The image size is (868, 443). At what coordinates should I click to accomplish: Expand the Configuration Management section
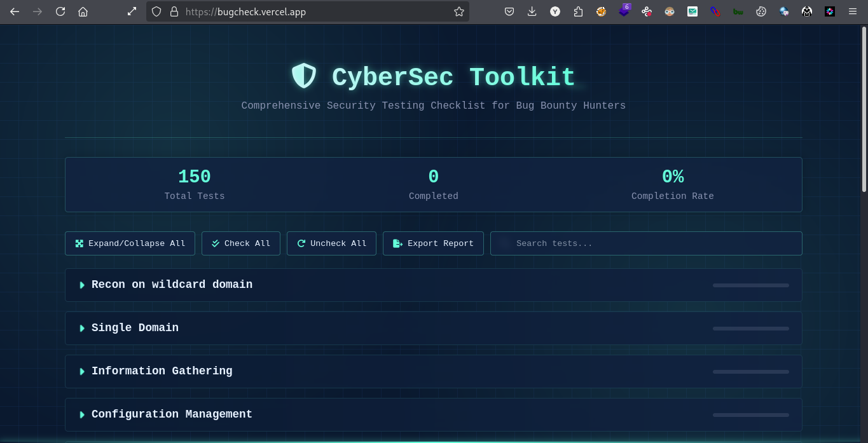(x=433, y=414)
